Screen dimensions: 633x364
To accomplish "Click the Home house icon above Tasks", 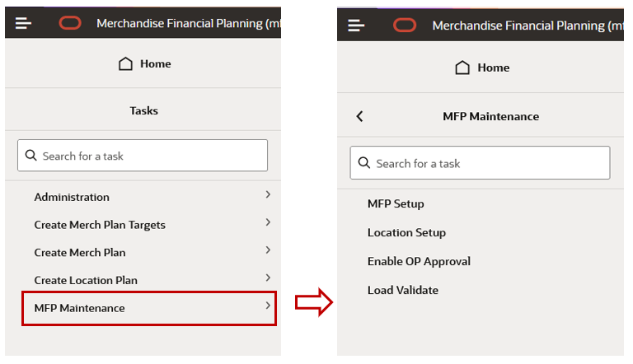I will [x=125, y=63].
